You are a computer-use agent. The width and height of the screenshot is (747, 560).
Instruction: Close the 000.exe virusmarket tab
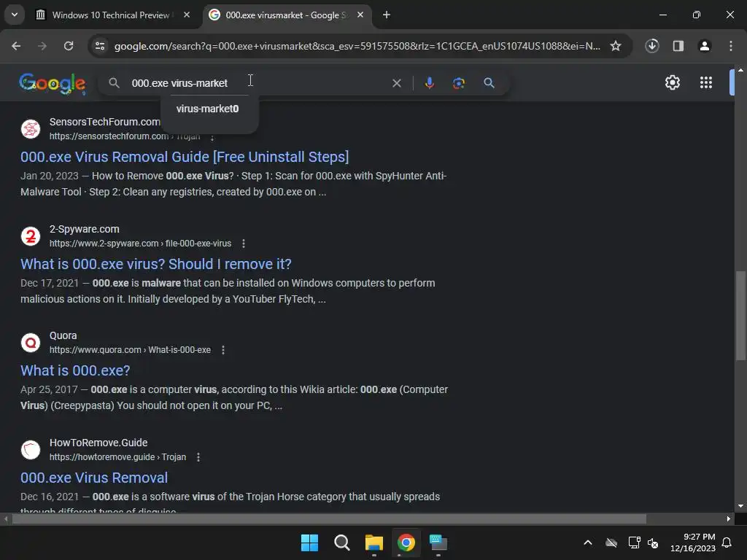coord(360,15)
